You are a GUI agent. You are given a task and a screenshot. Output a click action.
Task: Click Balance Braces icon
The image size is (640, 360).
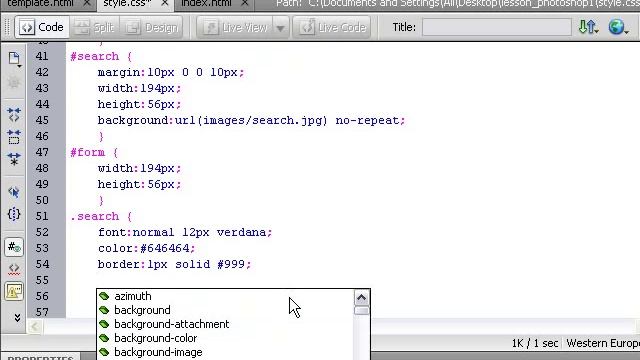pos(14,214)
